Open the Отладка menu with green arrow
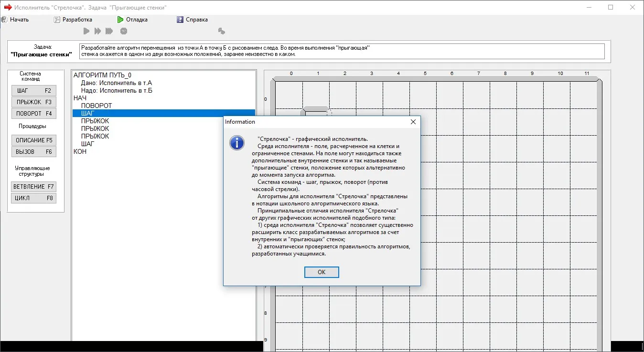The image size is (644, 352). [x=132, y=20]
